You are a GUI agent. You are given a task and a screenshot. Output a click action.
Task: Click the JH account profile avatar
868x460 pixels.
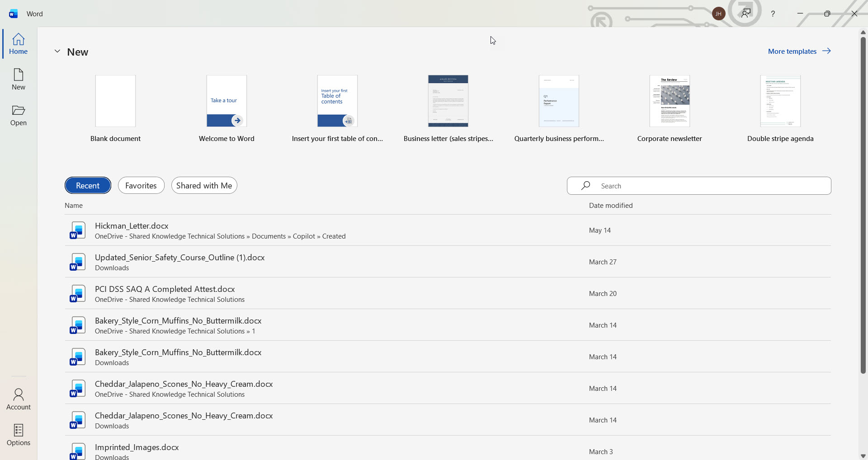coord(718,14)
